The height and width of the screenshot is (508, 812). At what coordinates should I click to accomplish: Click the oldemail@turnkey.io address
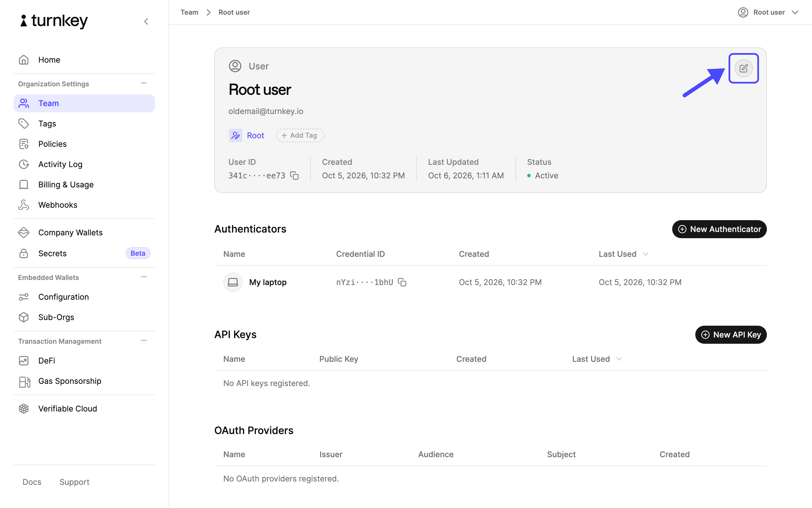tap(266, 111)
